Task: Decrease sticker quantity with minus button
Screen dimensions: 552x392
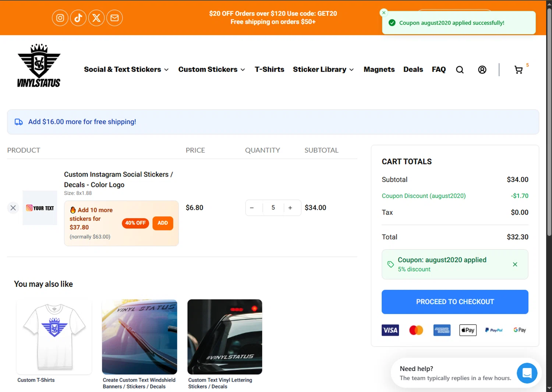Action: pyautogui.click(x=252, y=208)
